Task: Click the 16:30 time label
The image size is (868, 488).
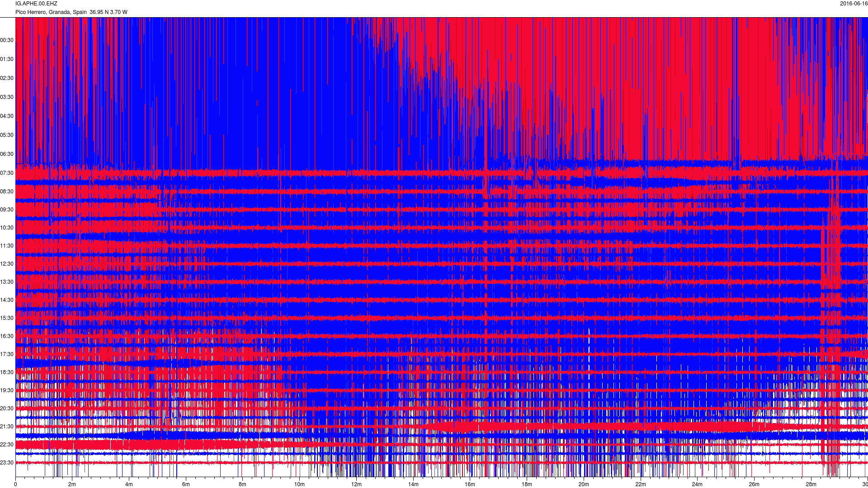Action: click(x=7, y=336)
